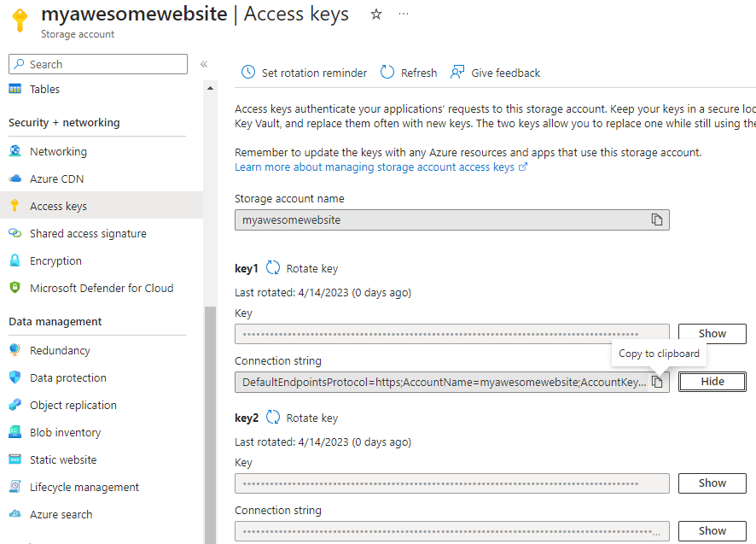
Task: Click the Microsoft Defender shield icon
Action: tap(15, 288)
